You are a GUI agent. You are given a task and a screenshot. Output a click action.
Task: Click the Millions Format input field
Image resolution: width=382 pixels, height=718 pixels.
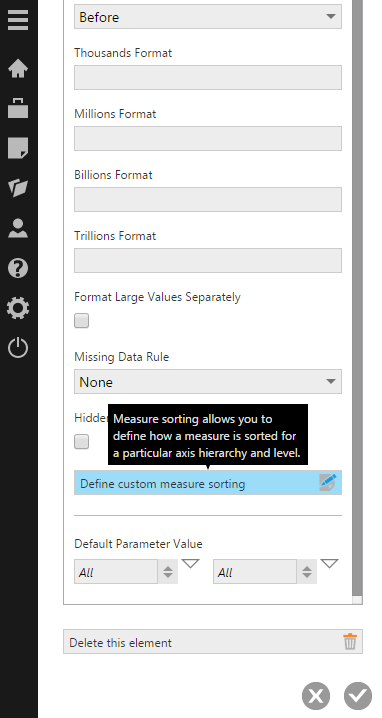click(208, 138)
